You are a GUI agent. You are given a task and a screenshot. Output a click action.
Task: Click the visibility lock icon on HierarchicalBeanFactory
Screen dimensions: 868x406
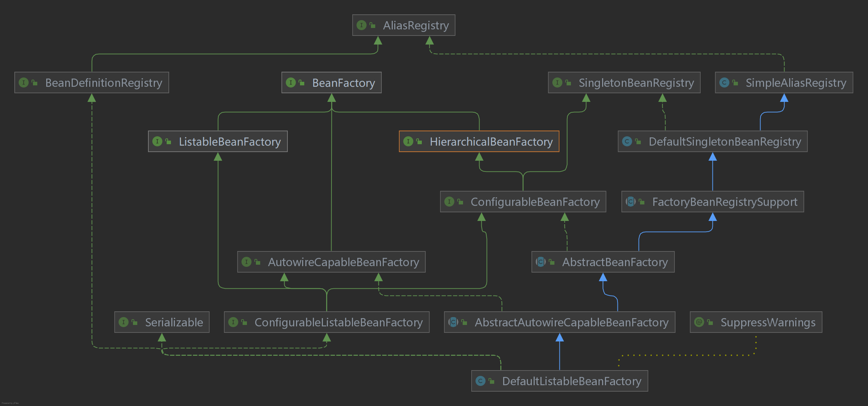[419, 141]
